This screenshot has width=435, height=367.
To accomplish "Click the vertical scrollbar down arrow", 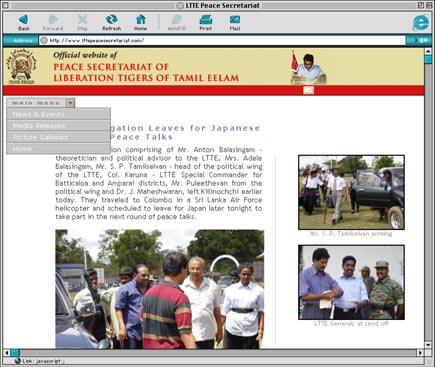I will tap(428, 345).
